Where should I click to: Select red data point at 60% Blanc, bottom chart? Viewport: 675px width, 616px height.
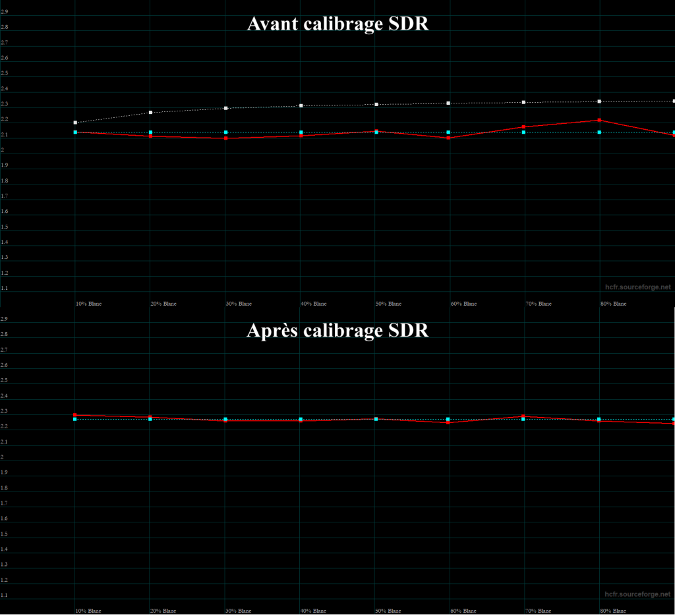[x=449, y=422]
